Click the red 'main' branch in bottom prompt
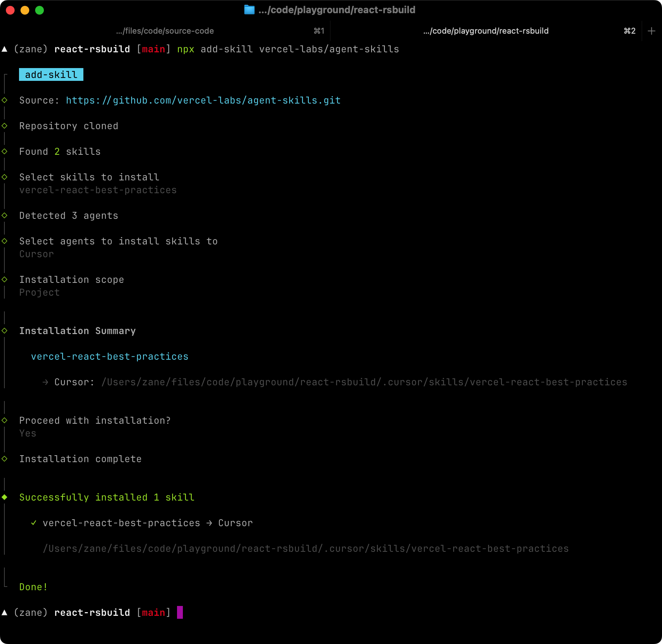The height and width of the screenshot is (644, 662). [x=154, y=613]
